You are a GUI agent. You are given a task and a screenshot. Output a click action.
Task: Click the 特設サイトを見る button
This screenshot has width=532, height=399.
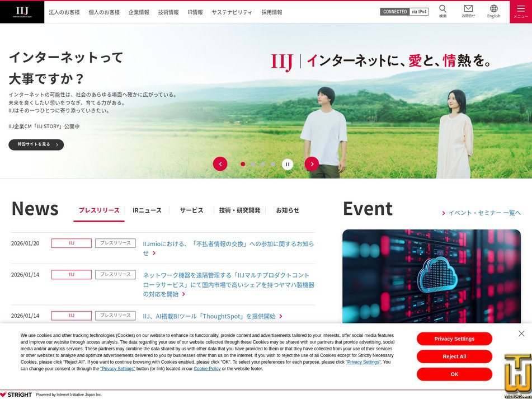[x=36, y=144]
